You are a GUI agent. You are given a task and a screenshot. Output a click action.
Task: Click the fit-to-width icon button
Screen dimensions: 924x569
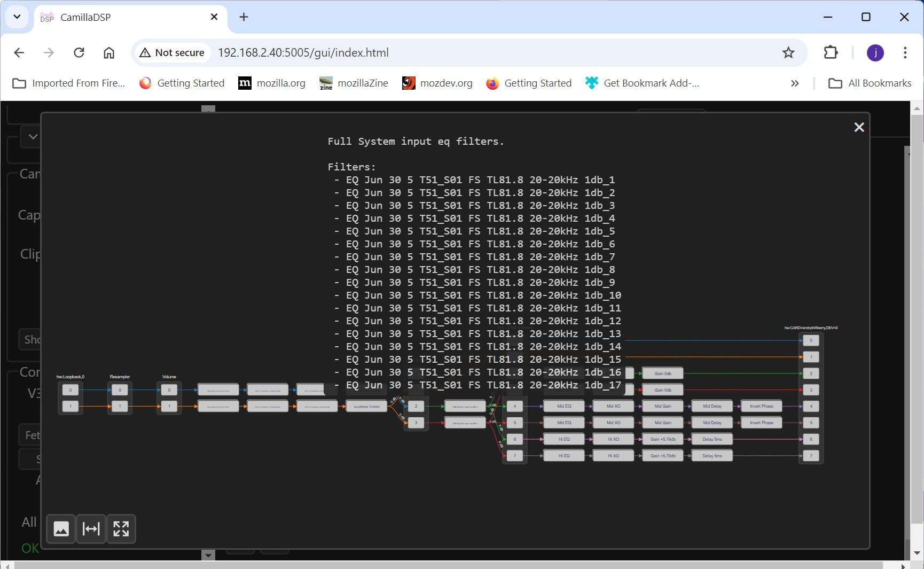[x=91, y=529]
